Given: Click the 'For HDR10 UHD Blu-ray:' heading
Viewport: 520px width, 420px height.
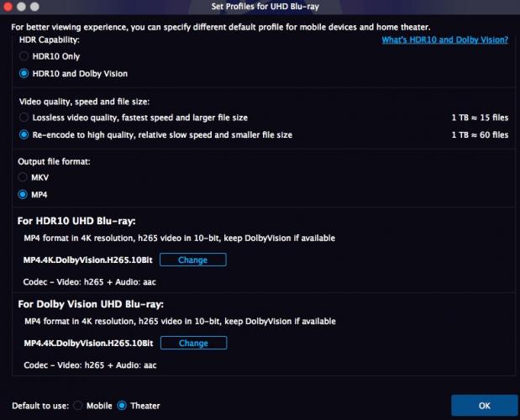Looking at the screenshot, I should pos(76,221).
